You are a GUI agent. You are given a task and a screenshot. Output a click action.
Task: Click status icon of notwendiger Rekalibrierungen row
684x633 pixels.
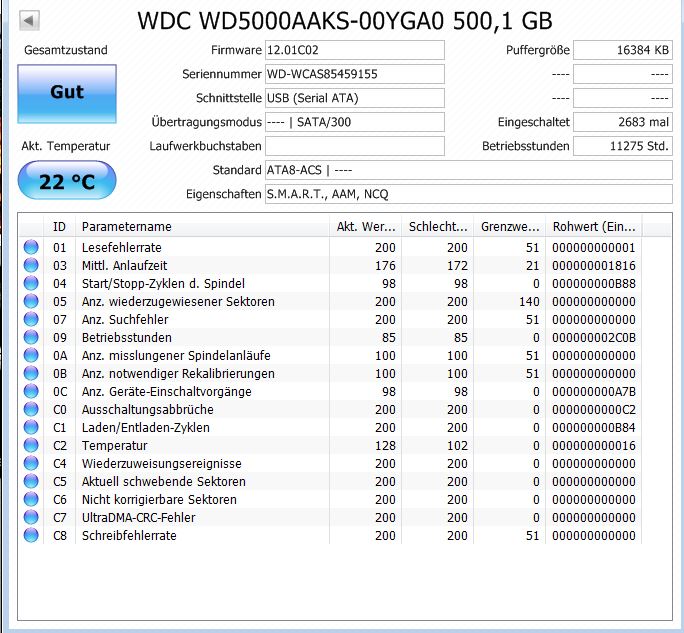point(31,373)
